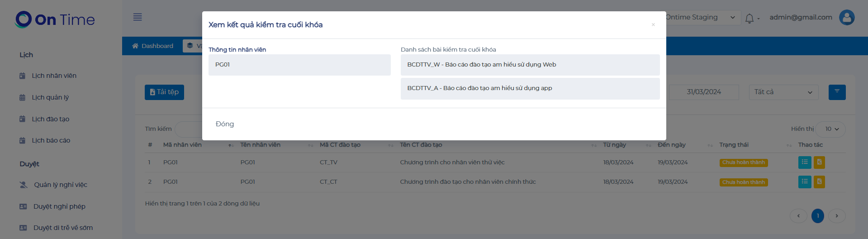Click the 31/03/2024 date field
This screenshot has height=239, width=868.
703,92
